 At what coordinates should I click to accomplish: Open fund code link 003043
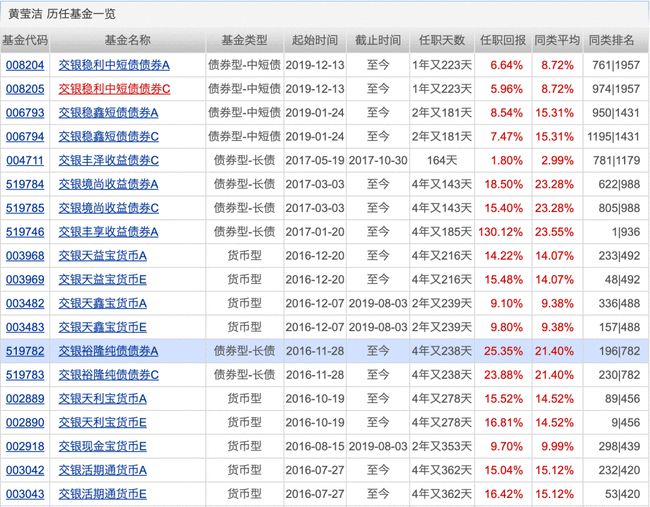pos(25,494)
